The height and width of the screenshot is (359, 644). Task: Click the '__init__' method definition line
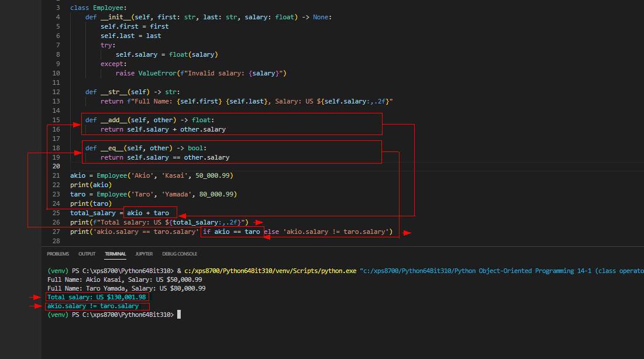click(x=208, y=18)
